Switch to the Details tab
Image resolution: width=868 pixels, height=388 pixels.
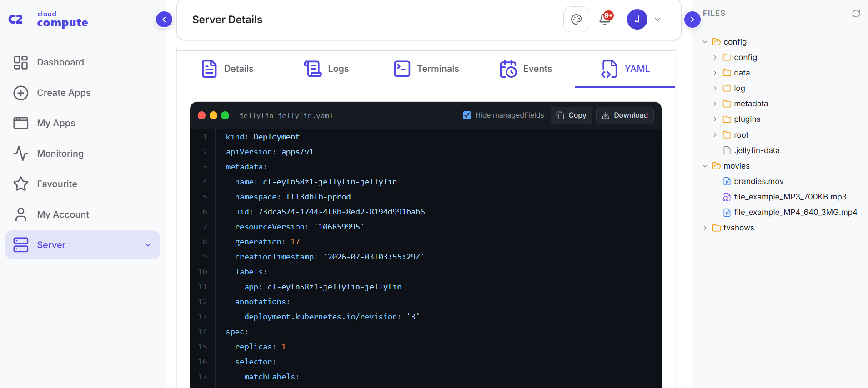coord(227,69)
